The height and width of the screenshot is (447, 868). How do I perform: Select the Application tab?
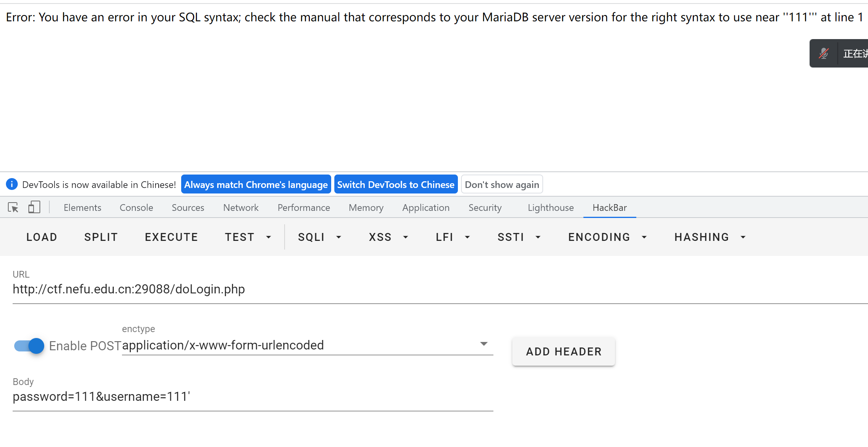pyautogui.click(x=426, y=208)
